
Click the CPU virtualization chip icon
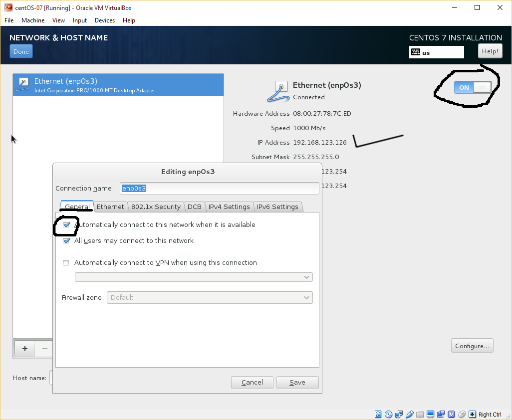point(451,415)
